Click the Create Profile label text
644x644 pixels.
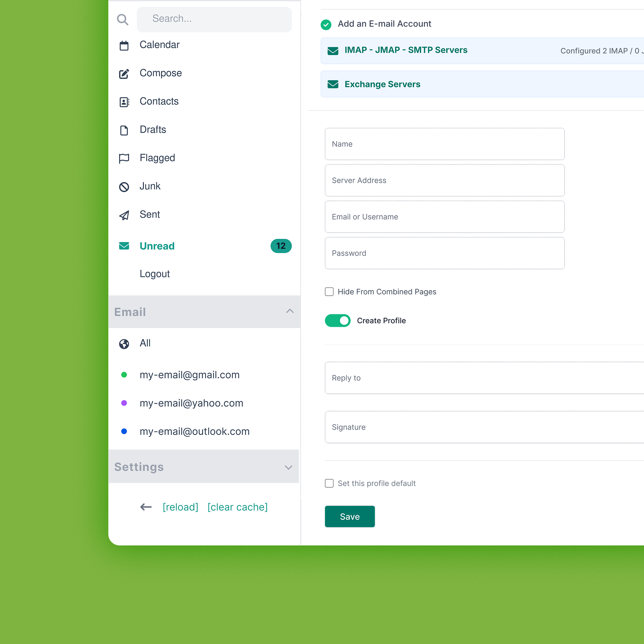coord(381,321)
